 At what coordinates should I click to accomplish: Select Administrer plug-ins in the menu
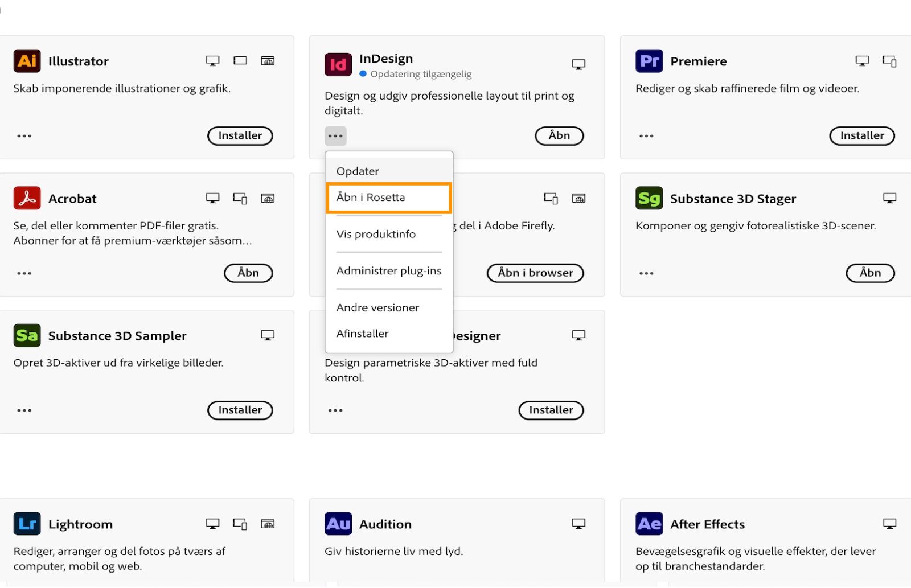click(x=389, y=271)
